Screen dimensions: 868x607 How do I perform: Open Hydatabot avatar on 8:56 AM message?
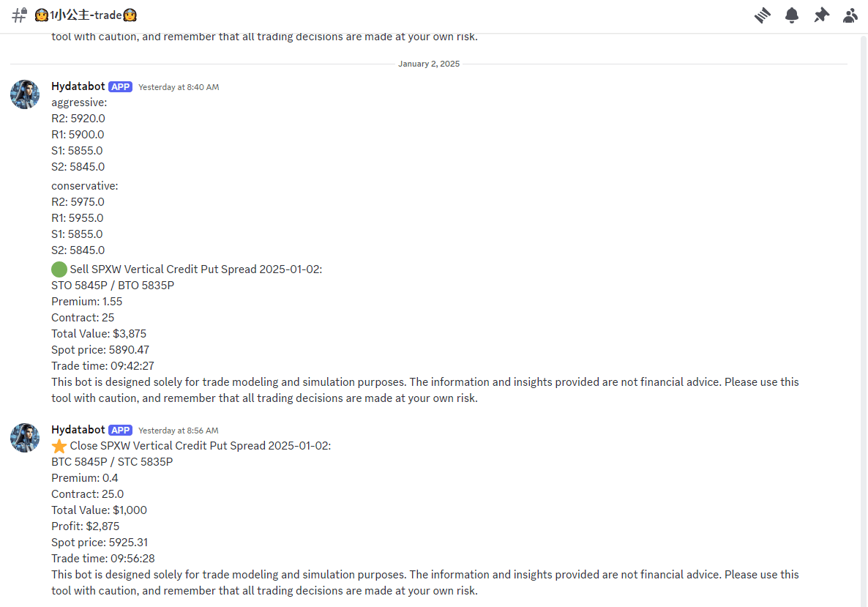(x=25, y=438)
